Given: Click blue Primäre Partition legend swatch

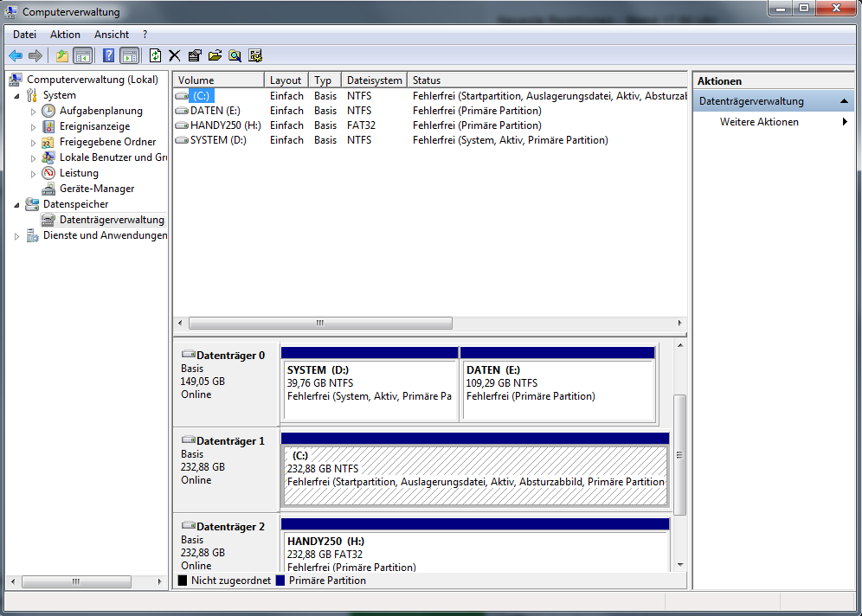Looking at the screenshot, I should (280, 581).
